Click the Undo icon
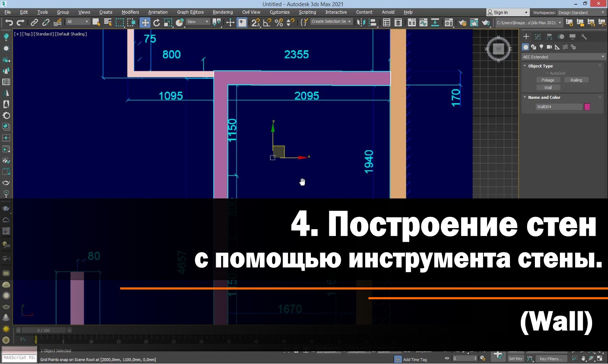Screen dimensions: 608x364 pos(9,22)
